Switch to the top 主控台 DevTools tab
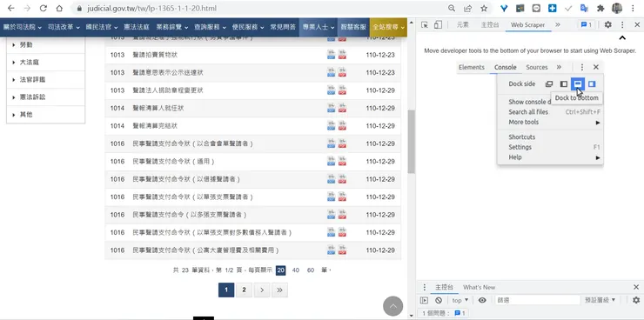 [490, 25]
